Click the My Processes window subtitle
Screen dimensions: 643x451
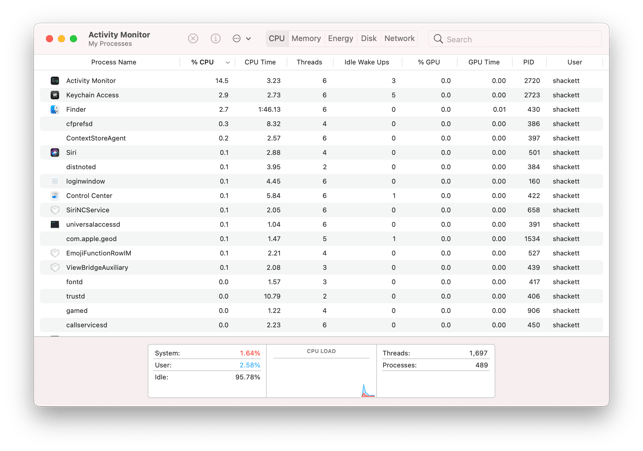[x=110, y=44]
